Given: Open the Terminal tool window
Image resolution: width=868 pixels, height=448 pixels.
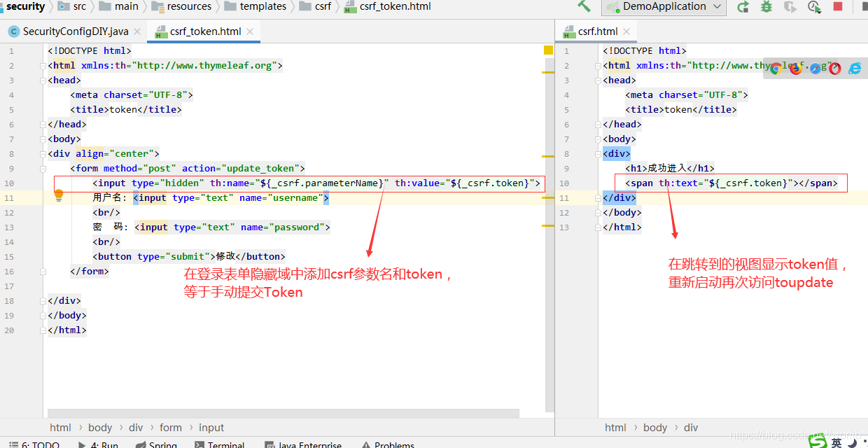Looking at the screenshot, I should 219,444.
